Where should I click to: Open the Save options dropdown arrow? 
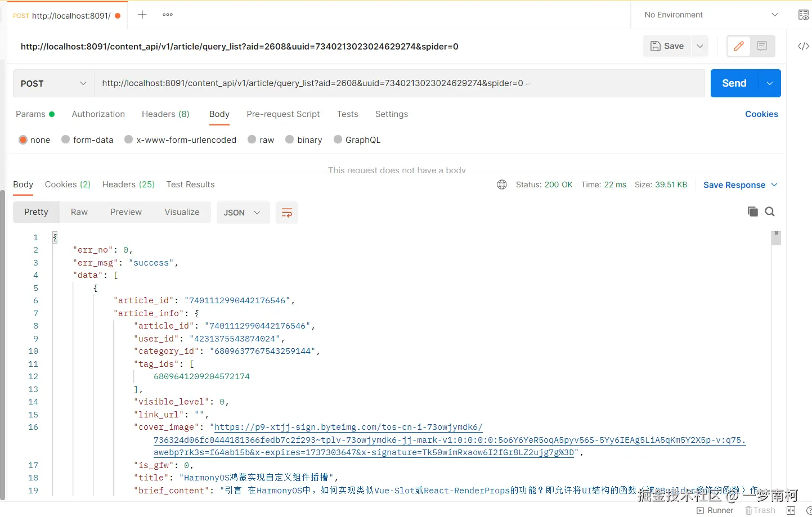700,46
